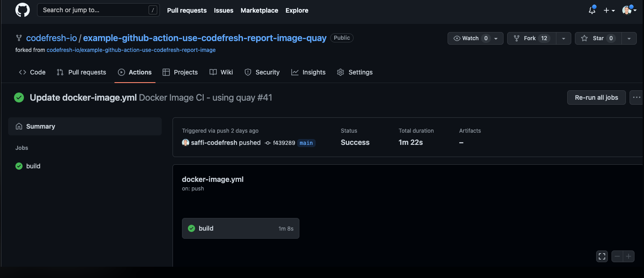Image resolution: width=644 pixels, height=278 pixels.
Task: Open the Pull requests repository tab
Action: point(81,72)
